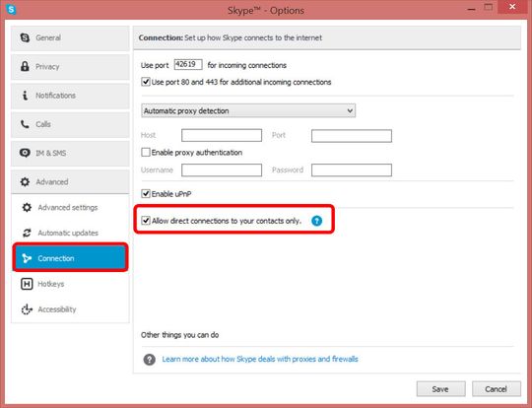Image resolution: width=532 pixels, height=408 pixels.
Task: Click the phone handset icon for Calls
Action: point(25,124)
